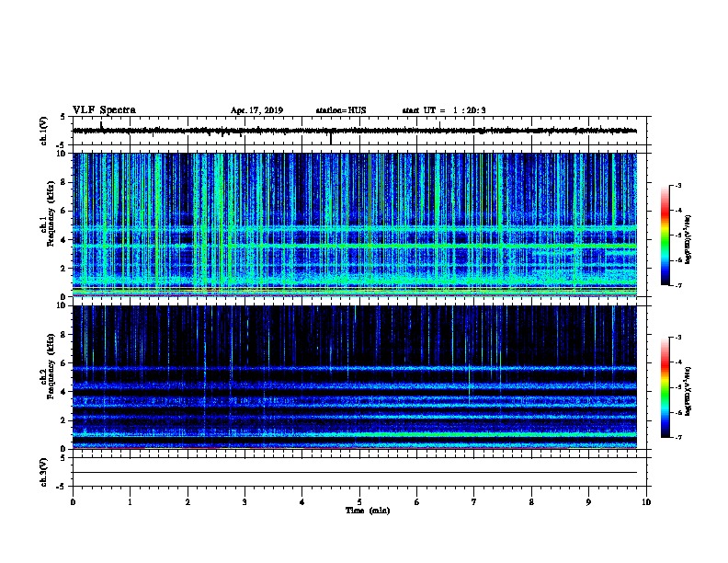Click the time axis tick label "1"
This screenshot has width=728, height=563.
[130, 502]
